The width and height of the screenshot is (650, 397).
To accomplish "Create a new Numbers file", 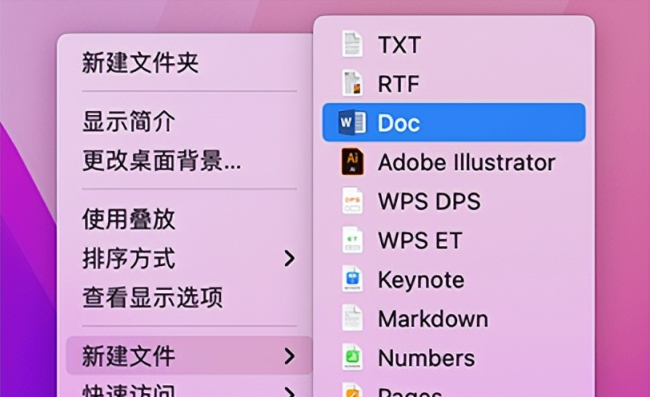I will pyautogui.click(x=454, y=358).
